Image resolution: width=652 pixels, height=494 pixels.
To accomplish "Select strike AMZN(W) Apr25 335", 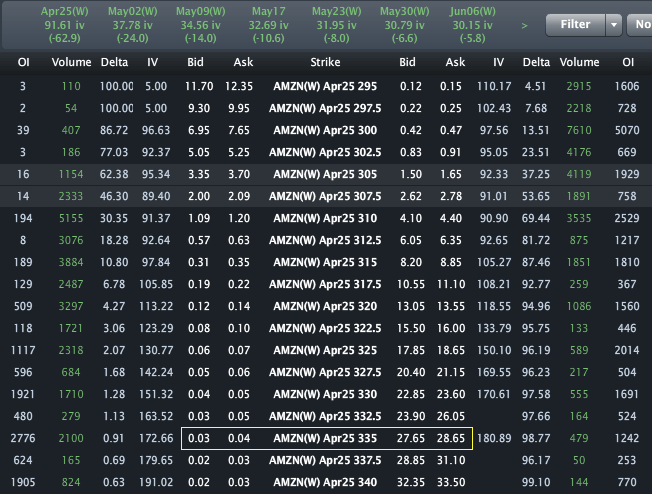I will coord(325,438).
